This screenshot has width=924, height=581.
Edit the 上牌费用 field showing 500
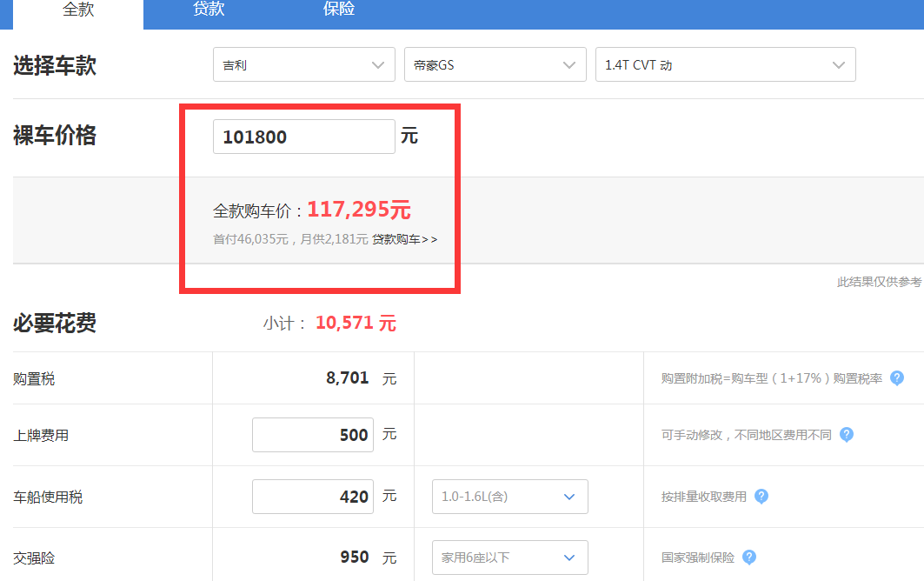[x=313, y=435]
